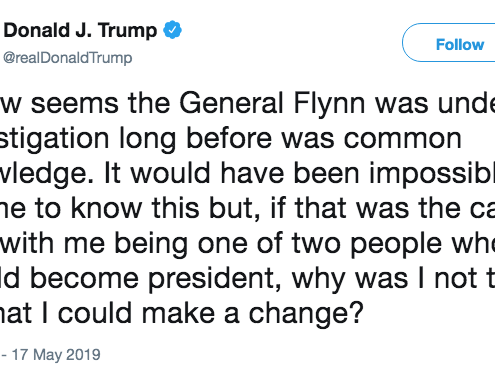
Task: Open the @realDonaldTrump handle link
Action: tap(68, 57)
